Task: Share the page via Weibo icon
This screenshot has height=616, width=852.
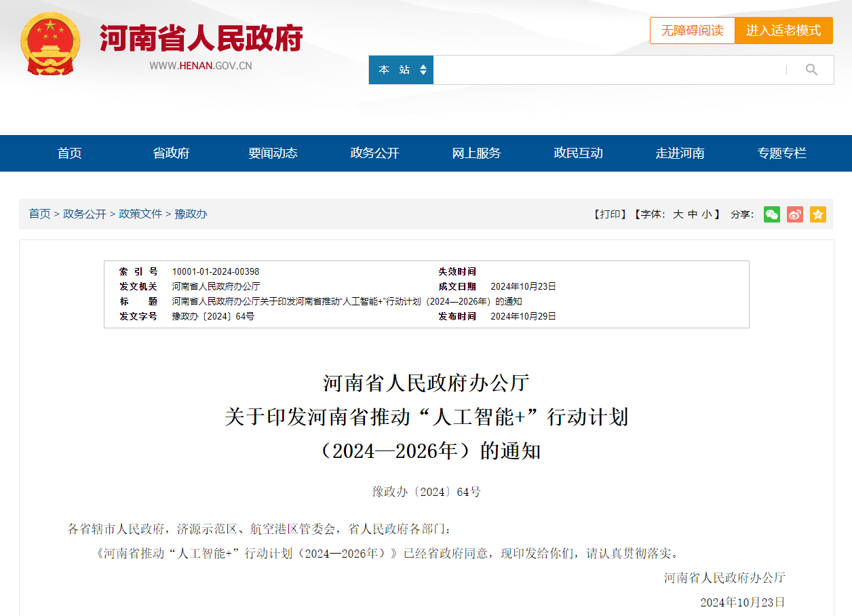Action: (795, 214)
